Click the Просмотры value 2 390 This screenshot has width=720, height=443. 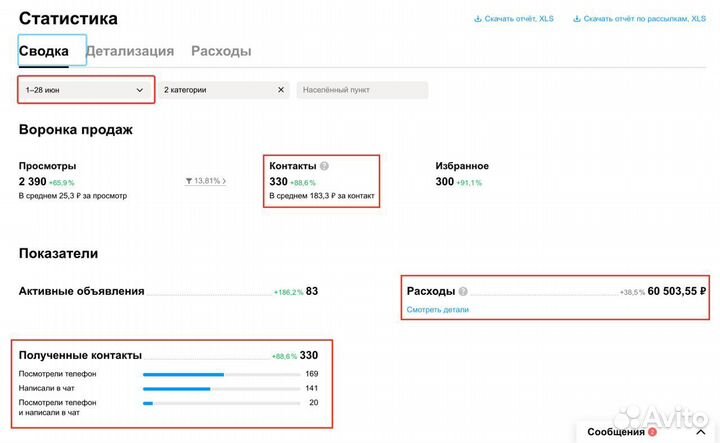33,181
